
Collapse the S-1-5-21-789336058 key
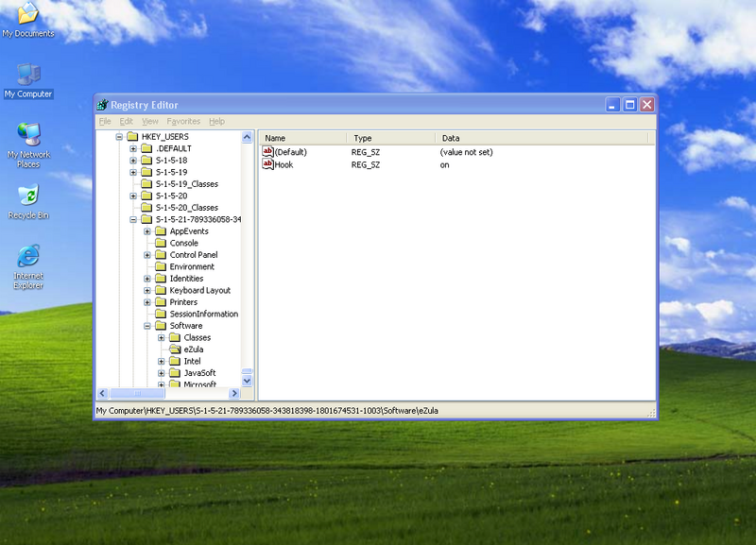133,219
